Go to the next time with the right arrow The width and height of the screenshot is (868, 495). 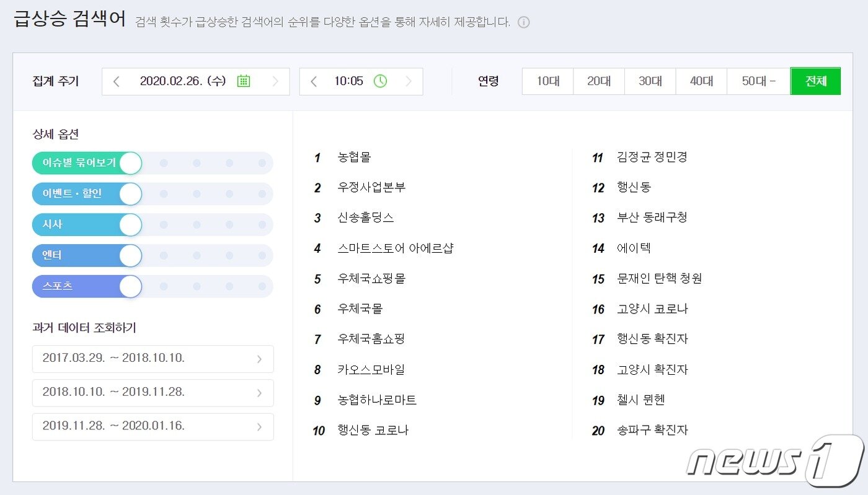pos(409,81)
